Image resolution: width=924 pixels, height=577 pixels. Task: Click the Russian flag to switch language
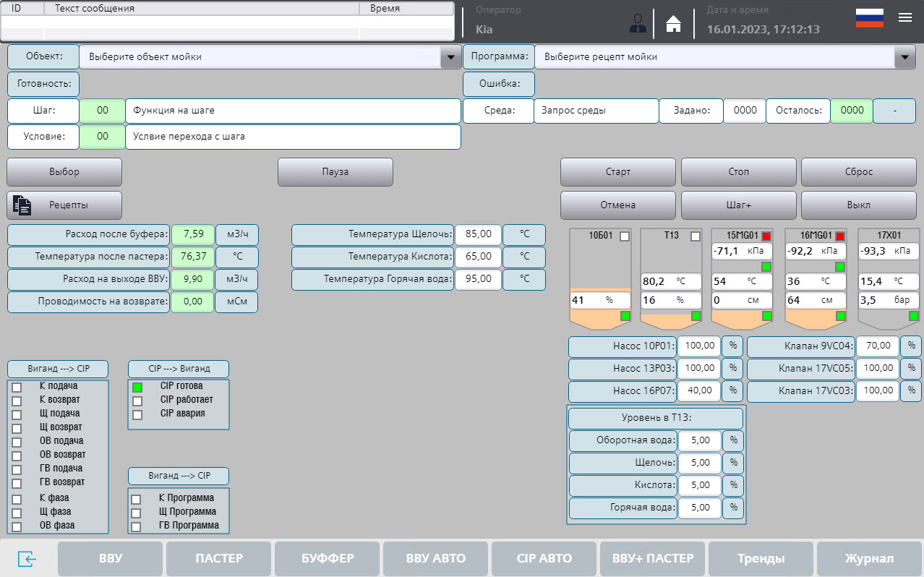click(869, 17)
